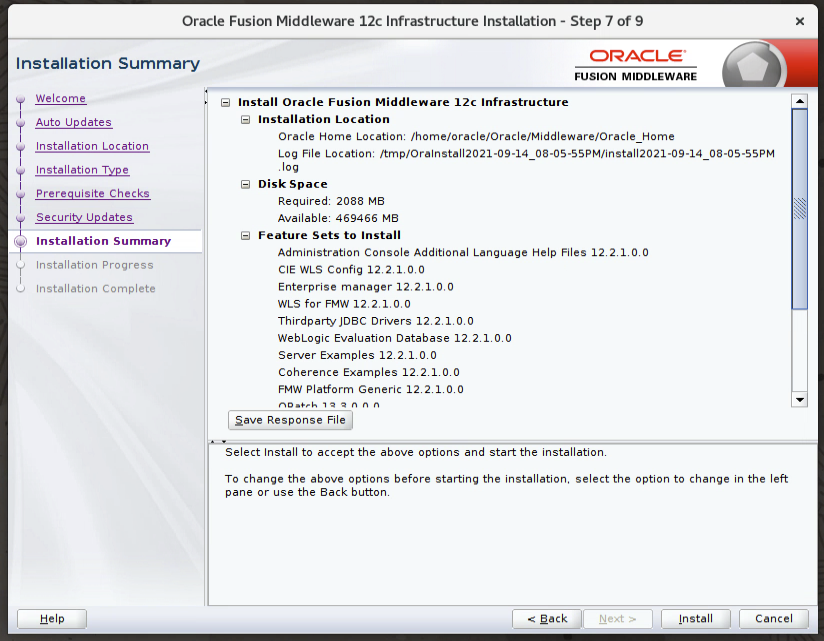This screenshot has height=641, width=824.
Task: Select the CIE WLS Config 12.2.1.0.0 row
Action: click(351, 270)
